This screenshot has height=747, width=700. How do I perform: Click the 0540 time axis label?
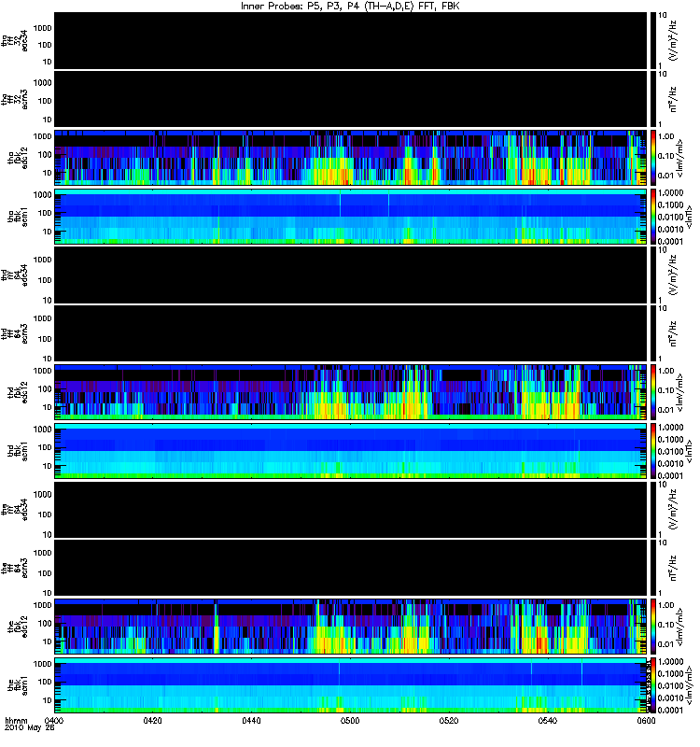[x=548, y=720]
